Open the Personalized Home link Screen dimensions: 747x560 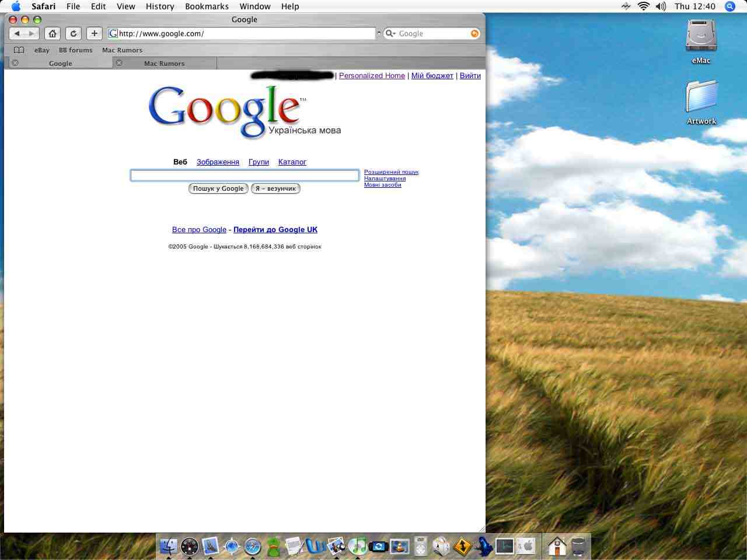tap(372, 76)
